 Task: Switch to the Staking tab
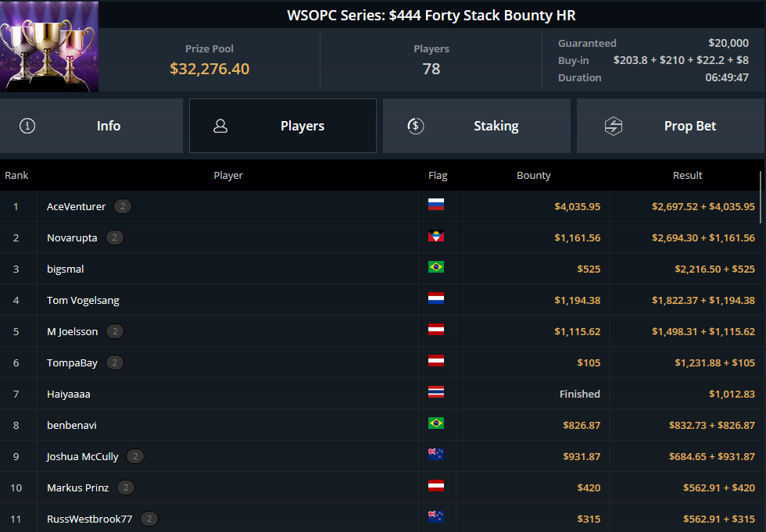[476, 126]
